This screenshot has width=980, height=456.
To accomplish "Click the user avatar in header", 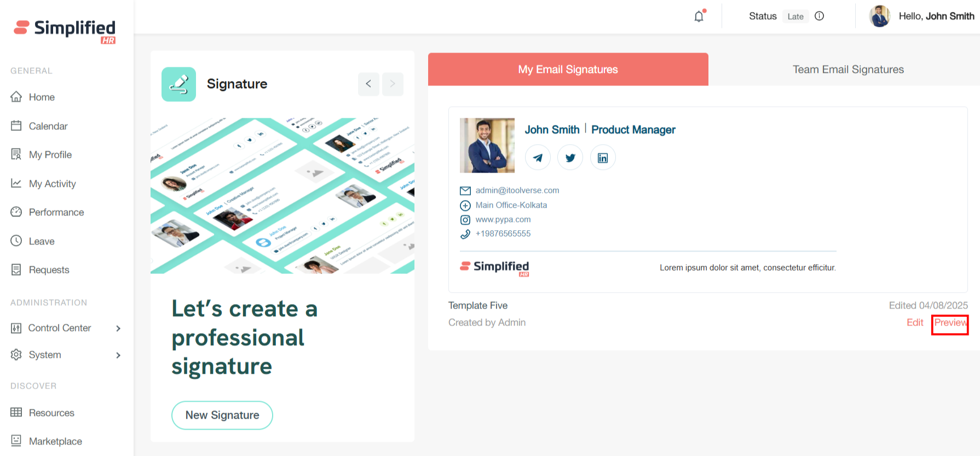I will coord(879,16).
